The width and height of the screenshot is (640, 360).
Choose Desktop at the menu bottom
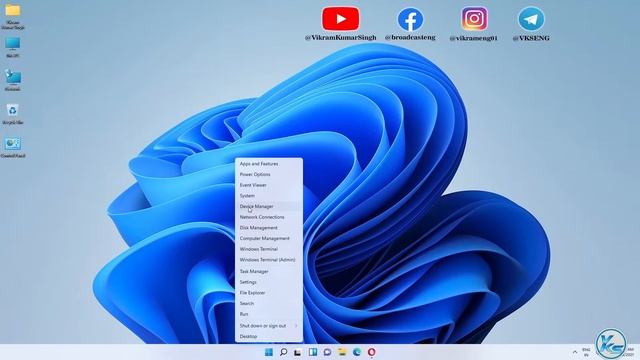(269, 336)
